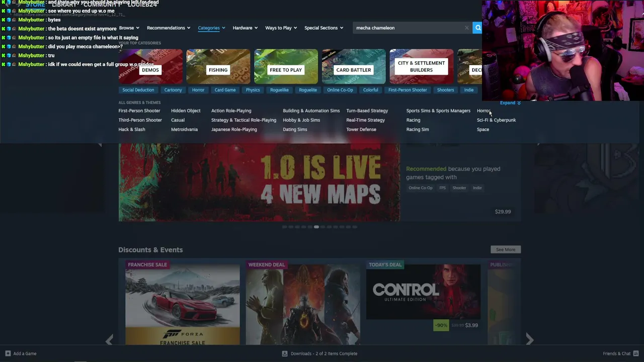Click the FPS tag under Recommended
The width and height of the screenshot is (644, 362).
pos(443,188)
